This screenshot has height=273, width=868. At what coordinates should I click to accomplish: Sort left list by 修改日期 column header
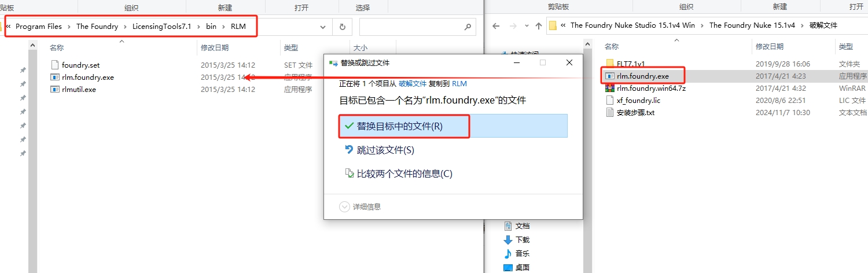click(x=215, y=47)
